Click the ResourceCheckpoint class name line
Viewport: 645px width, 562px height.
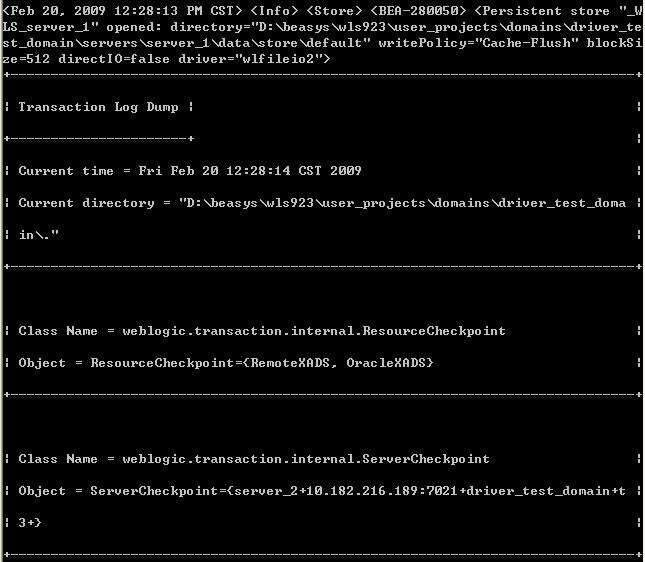[262, 331]
